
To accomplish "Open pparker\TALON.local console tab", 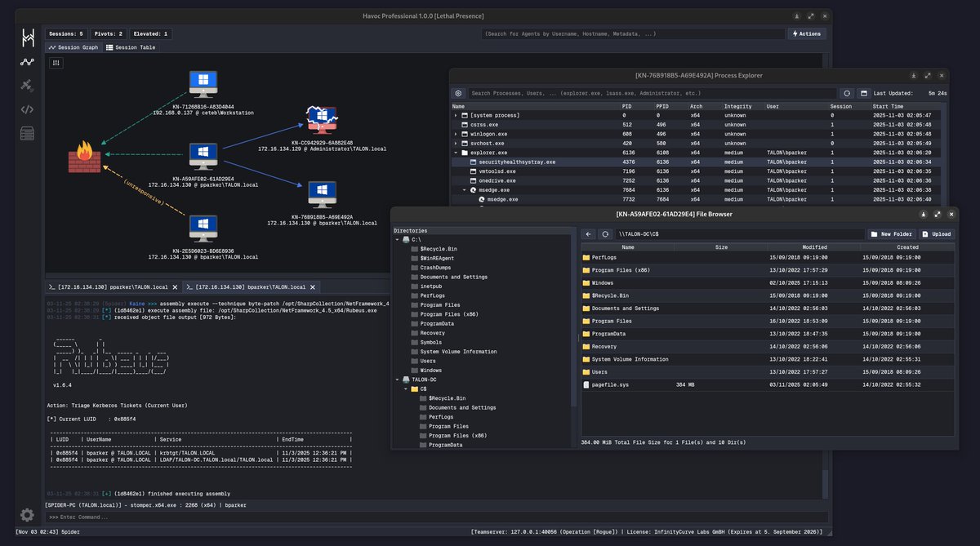I will pos(113,287).
